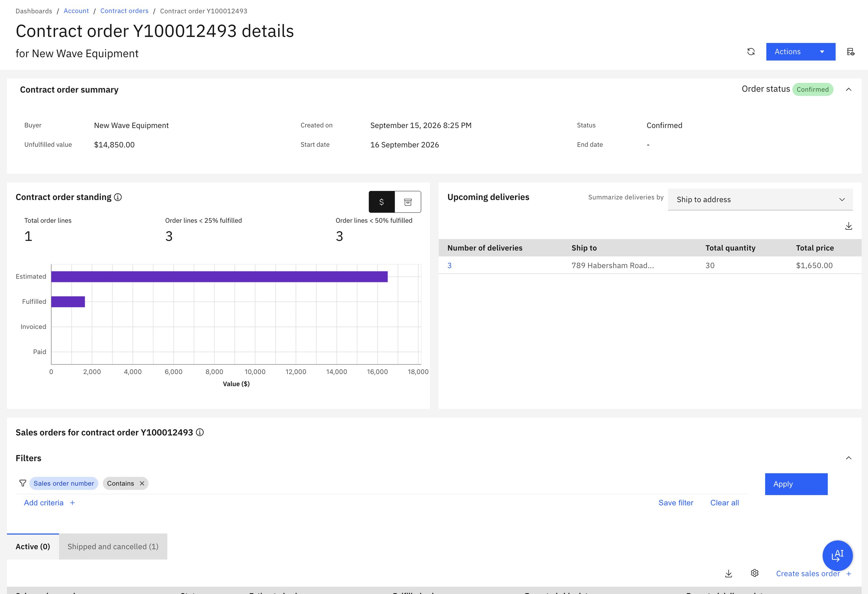
Task: Open sales orders table settings gear
Action: click(754, 573)
